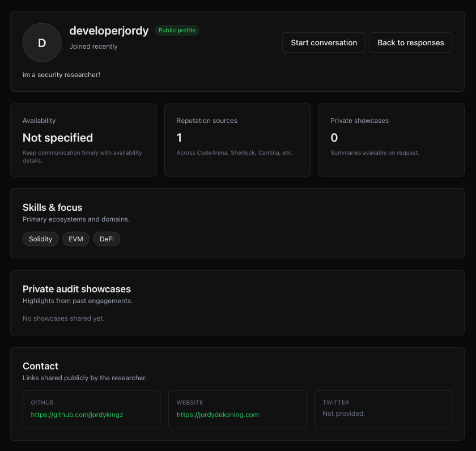Click the Skills & focus heading
476x451 pixels.
tap(52, 207)
